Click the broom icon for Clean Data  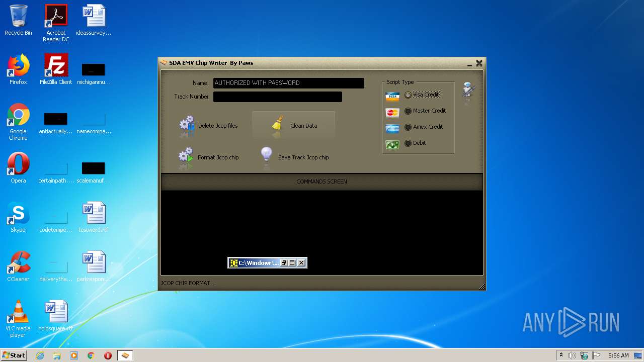277,125
